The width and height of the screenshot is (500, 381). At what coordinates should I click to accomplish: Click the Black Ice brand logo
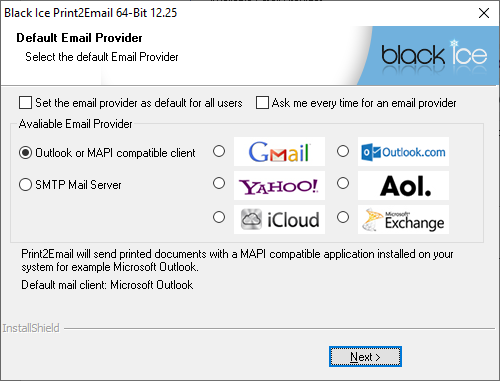click(x=434, y=55)
